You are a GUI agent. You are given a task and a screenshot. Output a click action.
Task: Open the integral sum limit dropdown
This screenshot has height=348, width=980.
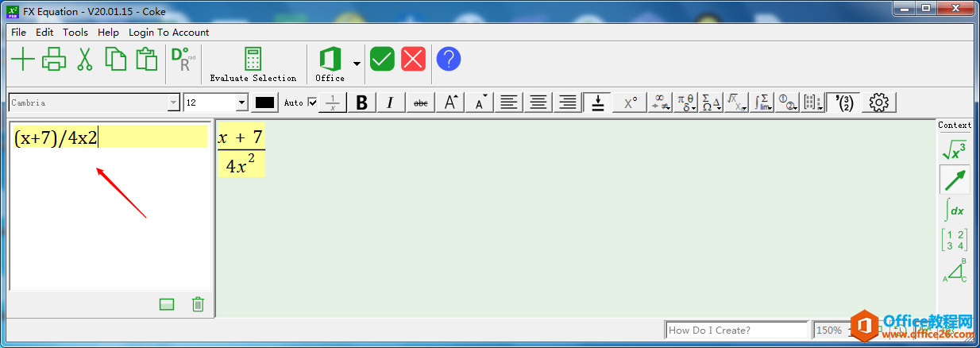[763, 102]
